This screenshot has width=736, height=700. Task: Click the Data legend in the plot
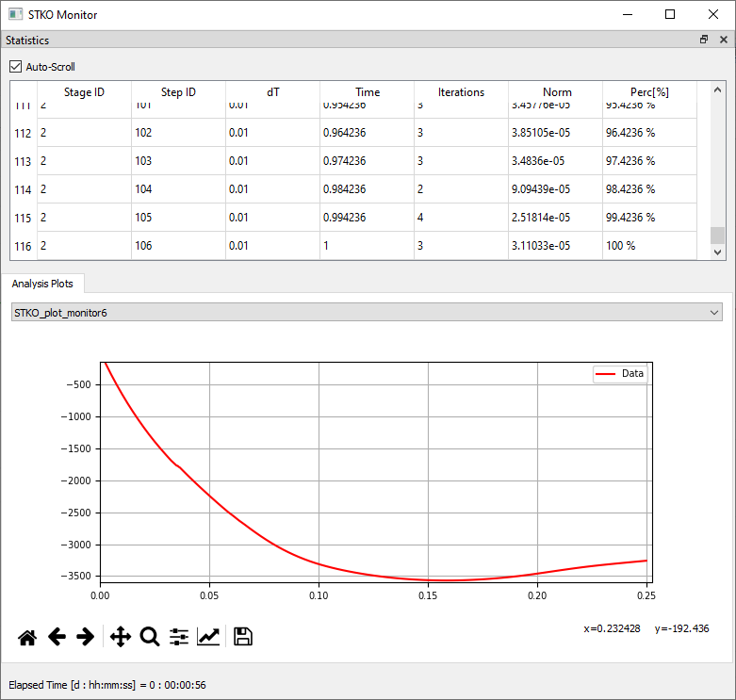pos(620,373)
